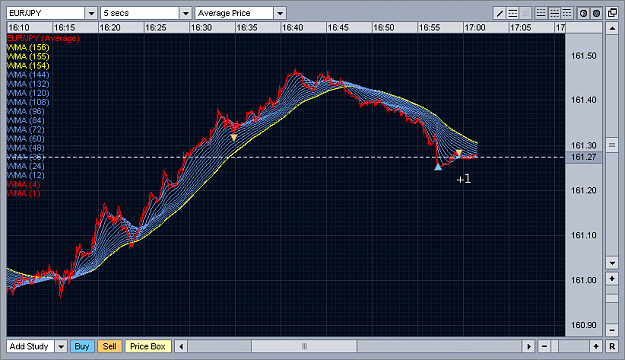The image size is (625, 360).
Task: Click the horizontal scrollbar thumb
Action: point(304,346)
